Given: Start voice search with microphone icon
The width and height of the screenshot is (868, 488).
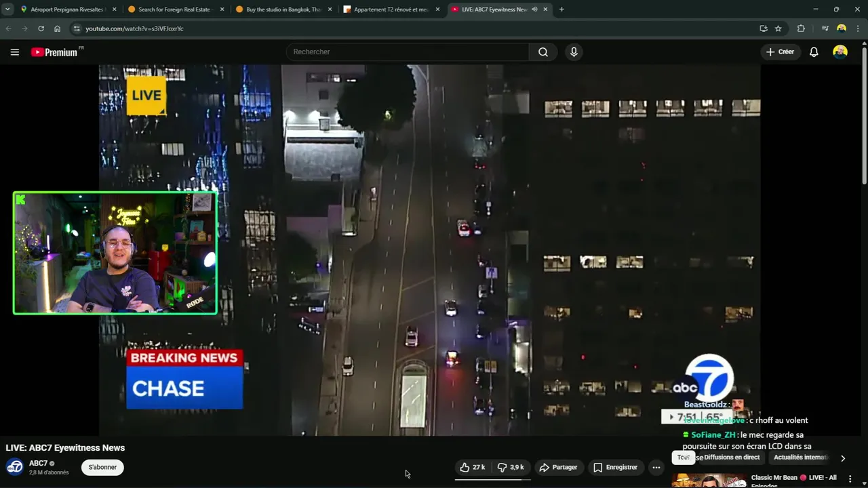Looking at the screenshot, I should [574, 52].
